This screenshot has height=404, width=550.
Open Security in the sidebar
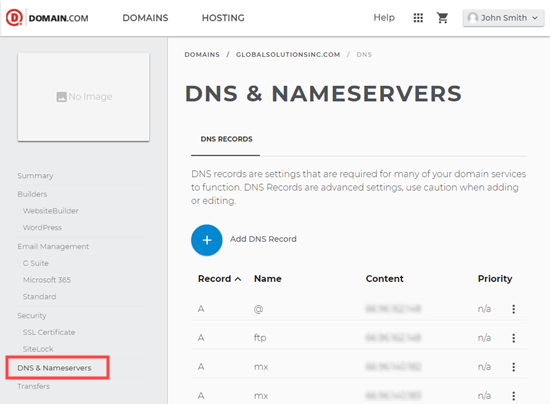pyautogui.click(x=32, y=316)
